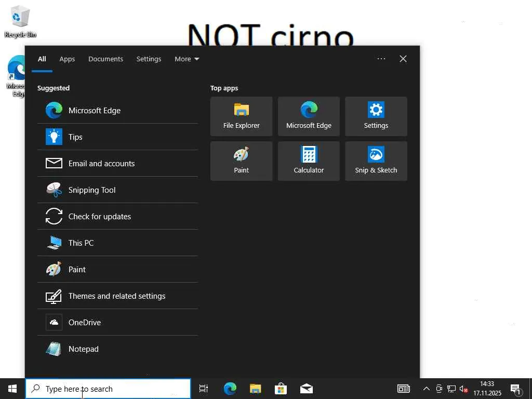Launch Paint from the Suggested list
Screen dimensions: 532x399
click(117, 269)
